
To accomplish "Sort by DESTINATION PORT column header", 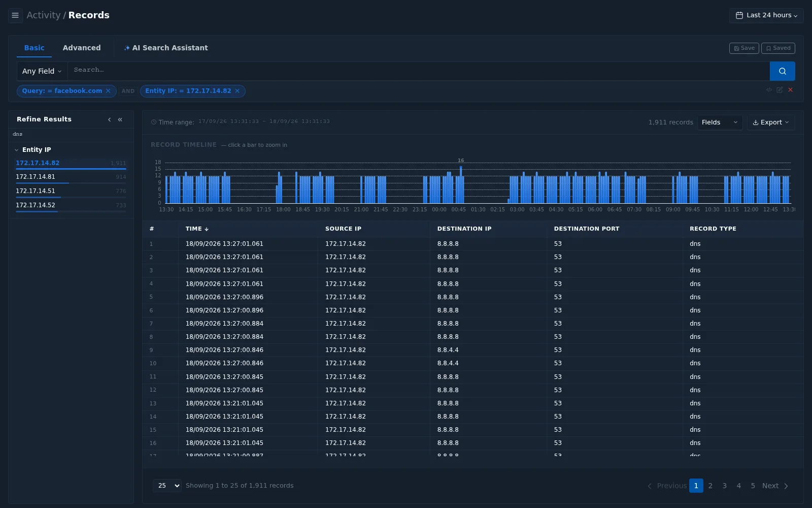I will (x=587, y=229).
